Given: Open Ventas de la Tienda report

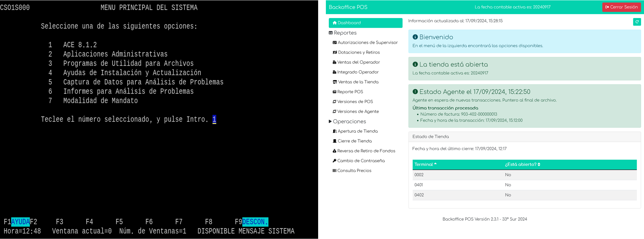Looking at the screenshot, I should coord(358,82).
